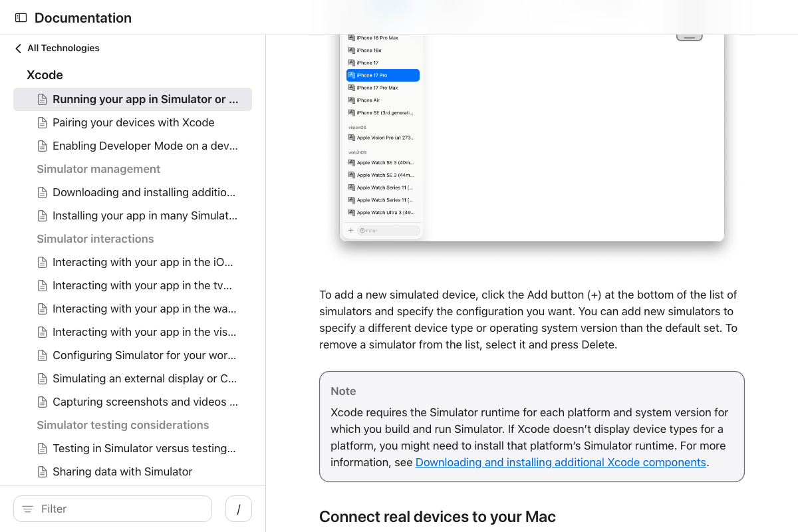
Task: Toggle the documentation sidebar panel icon
Action: (21, 17)
